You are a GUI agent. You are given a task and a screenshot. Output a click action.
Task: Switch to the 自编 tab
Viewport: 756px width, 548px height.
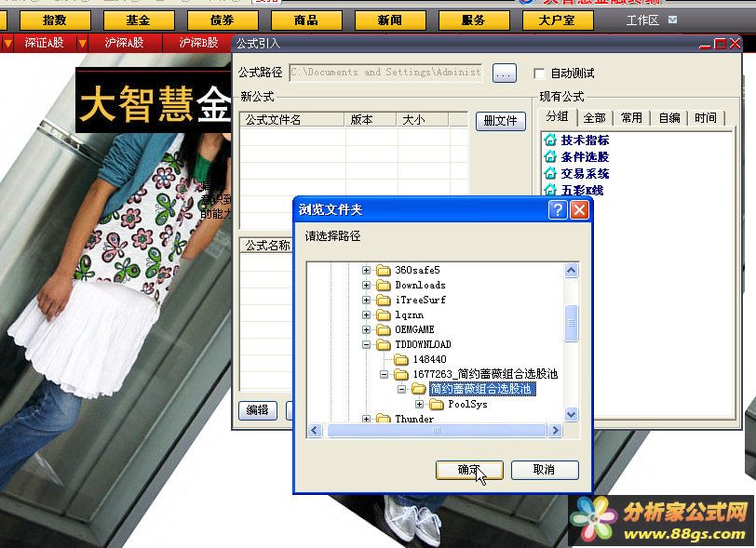pos(669,118)
